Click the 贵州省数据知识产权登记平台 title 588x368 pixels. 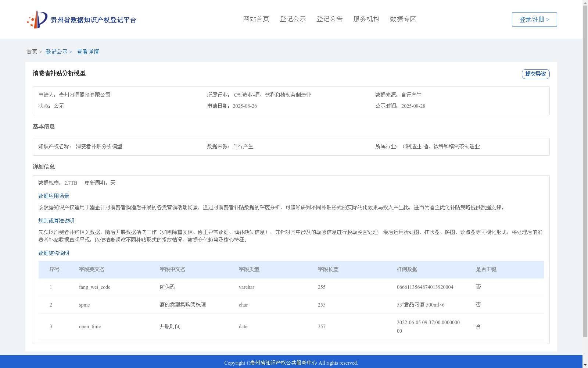point(93,20)
